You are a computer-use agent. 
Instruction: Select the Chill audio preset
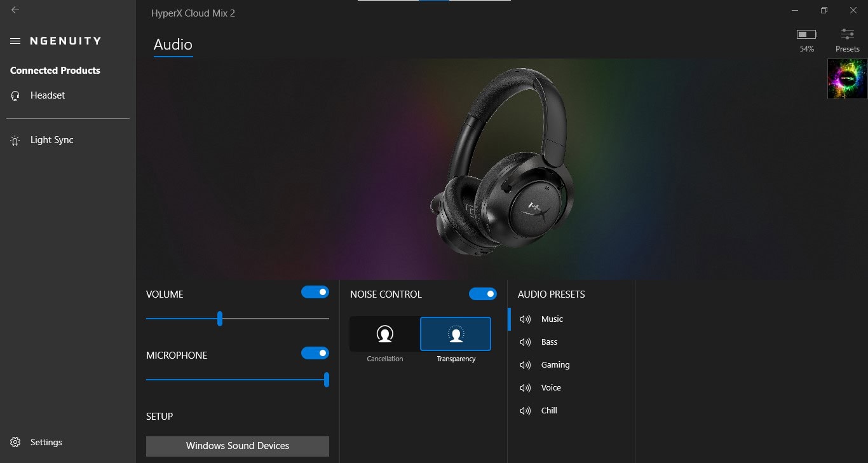(x=571, y=411)
